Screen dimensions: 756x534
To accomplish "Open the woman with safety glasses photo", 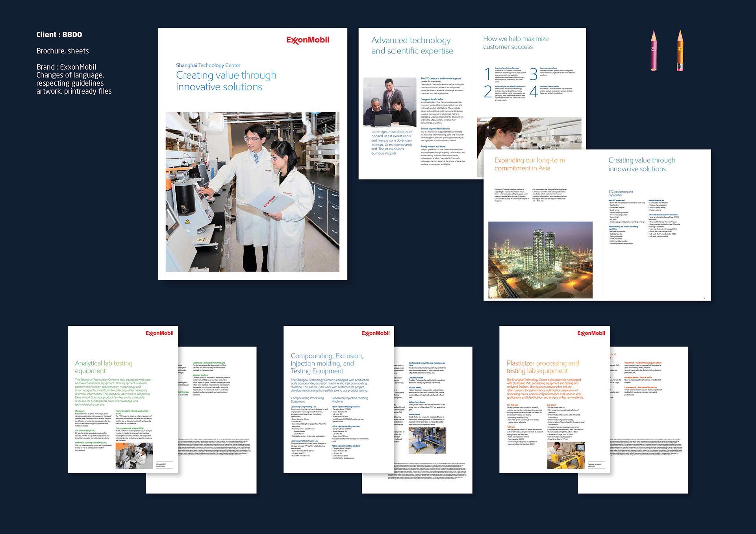I will click(x=529, y=133).
